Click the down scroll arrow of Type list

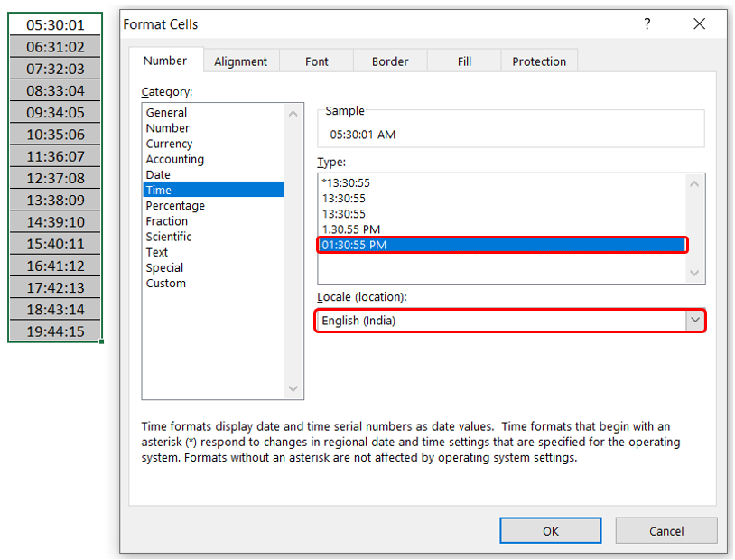point(694,272)
